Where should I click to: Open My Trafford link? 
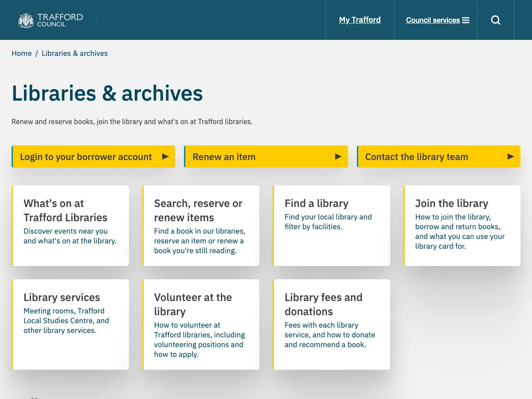pos(360,20)
